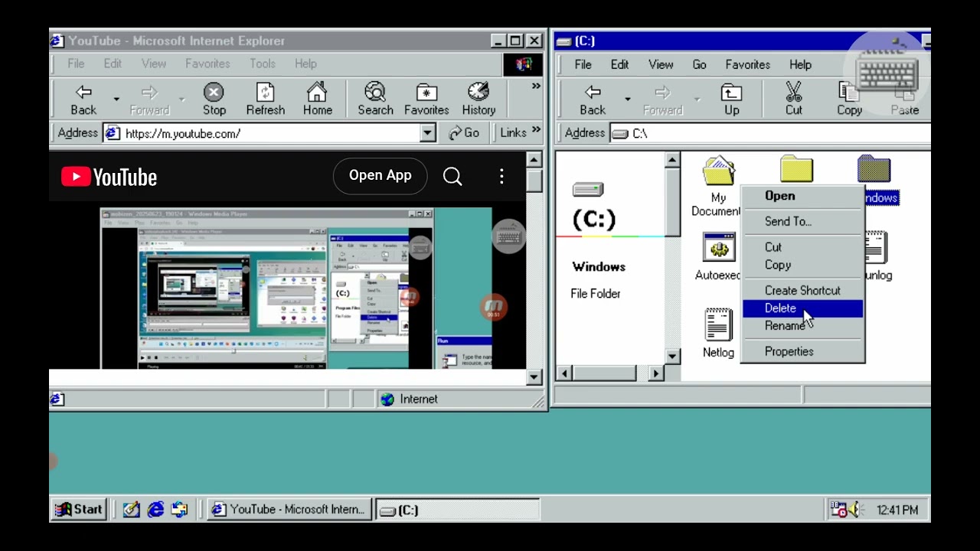Open View menu in C: window
980x551 pixels.
(661, 65)
